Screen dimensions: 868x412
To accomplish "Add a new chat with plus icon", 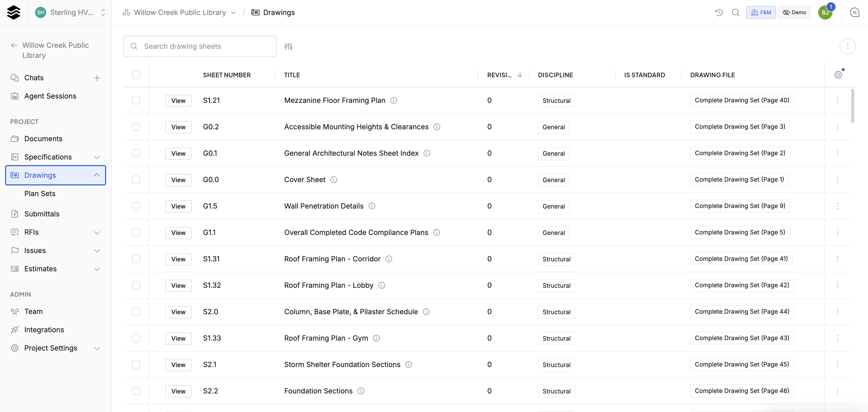I will [x=97, y=78].
